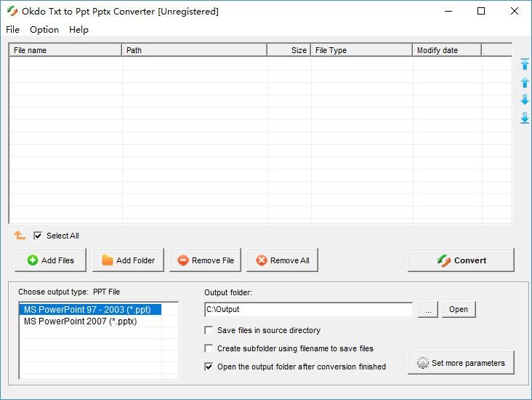Move selected file up one position
This screenshot has height=400, width=532.
click(525, 82)
